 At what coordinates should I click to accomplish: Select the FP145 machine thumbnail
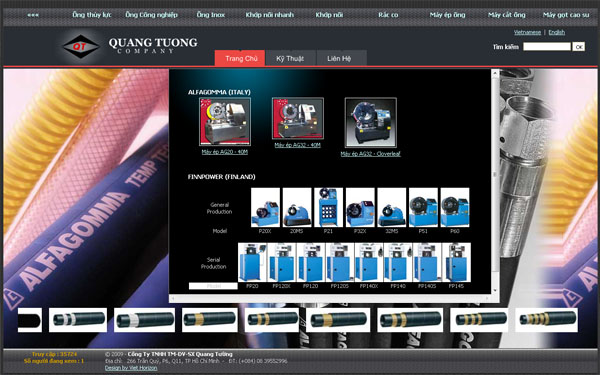coord(457,262)
